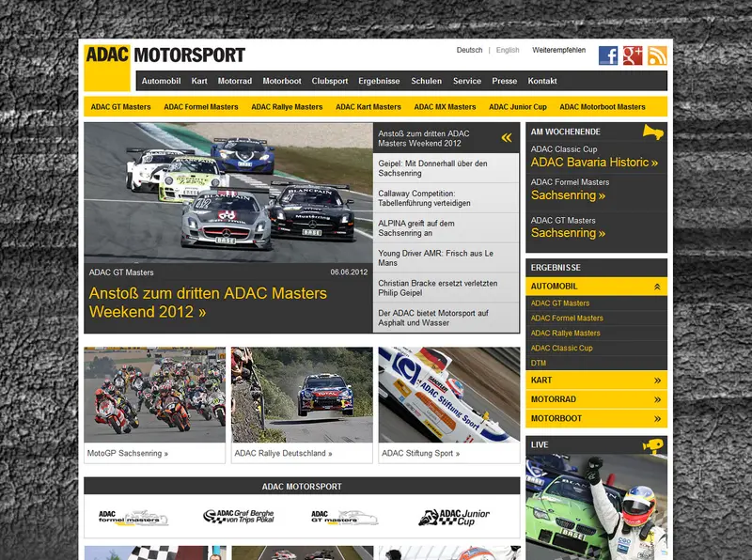The height and width of the screenshot is (560, 752).
Task: Open ADAC Rallye Masters results link
Action: (565, 334)
